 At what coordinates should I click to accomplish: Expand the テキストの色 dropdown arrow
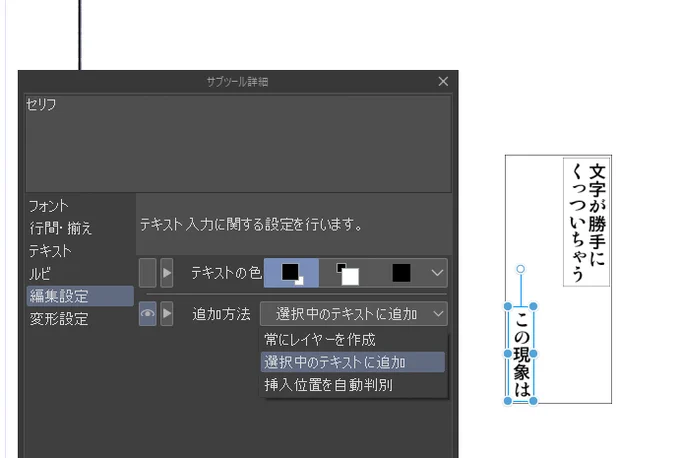pos(437,273)
